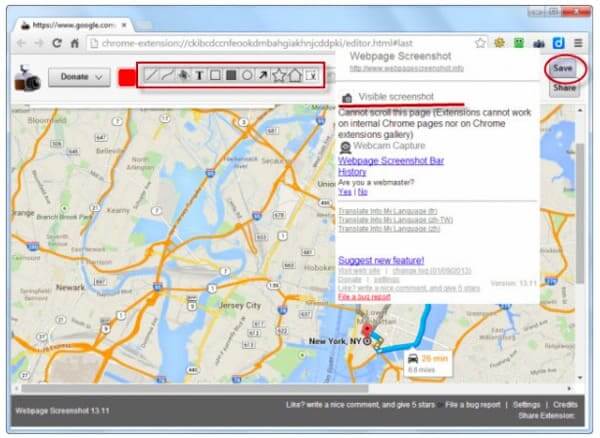
Task: Click the Suggest new feature link
Action: tap(381, 261)
